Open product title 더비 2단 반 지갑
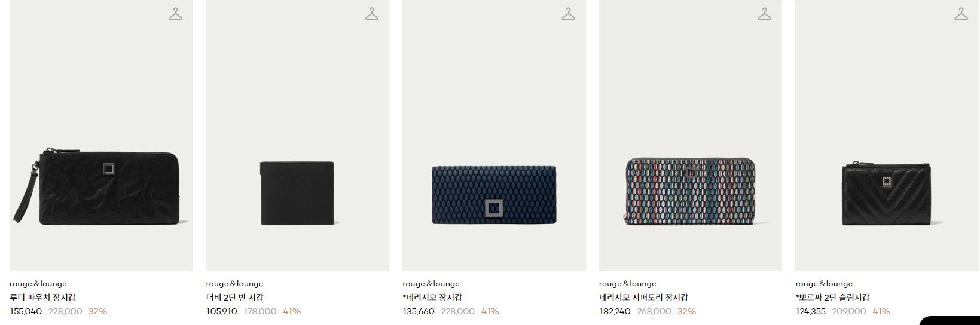The image size is (980, 325). (x=235, y=298)
